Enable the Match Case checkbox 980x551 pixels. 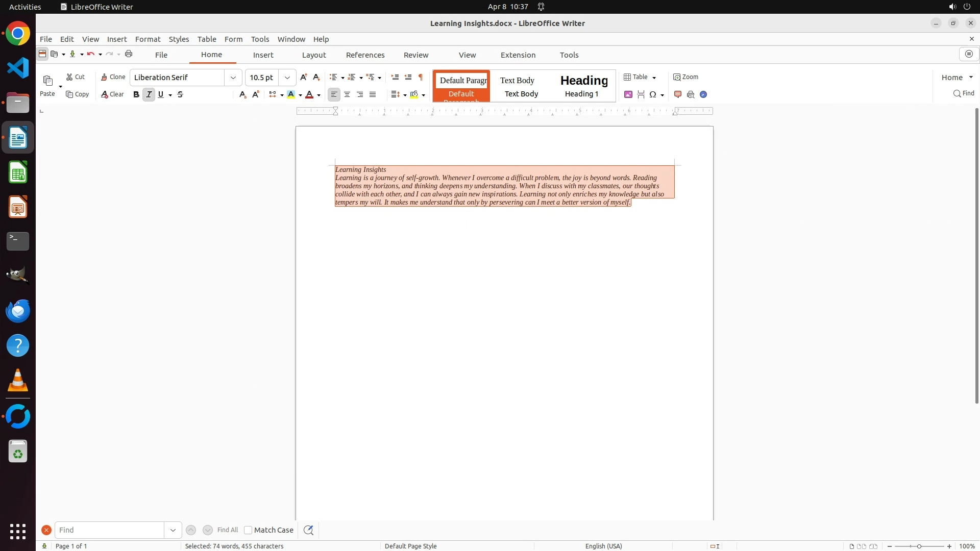coord(248,530)
